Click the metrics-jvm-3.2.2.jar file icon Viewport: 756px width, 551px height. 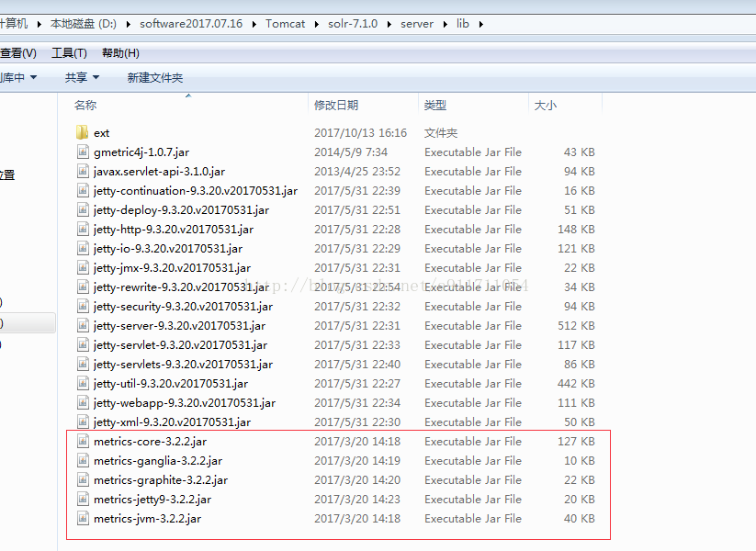point(83,518)
